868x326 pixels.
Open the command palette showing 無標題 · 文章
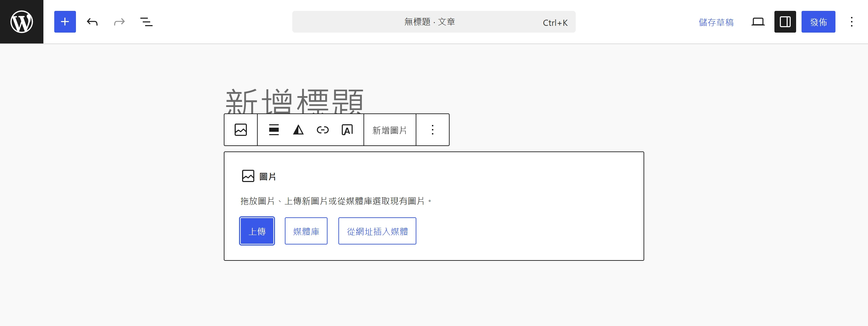434,22
